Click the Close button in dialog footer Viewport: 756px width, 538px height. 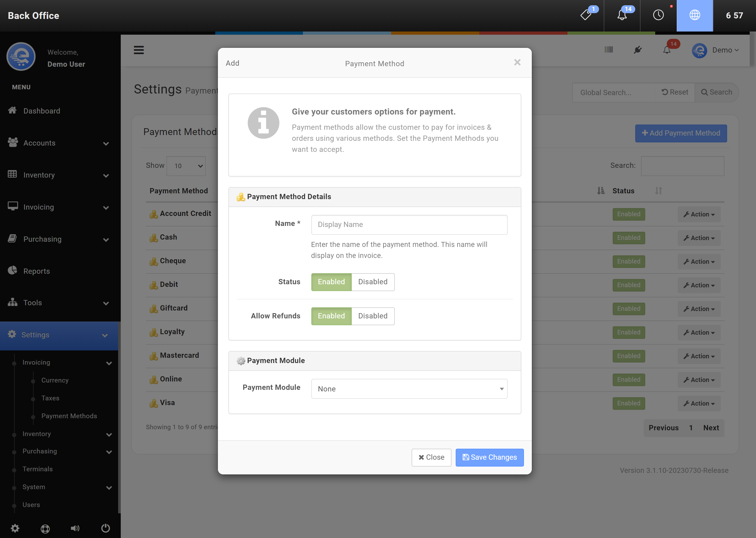tap(431, 457)
